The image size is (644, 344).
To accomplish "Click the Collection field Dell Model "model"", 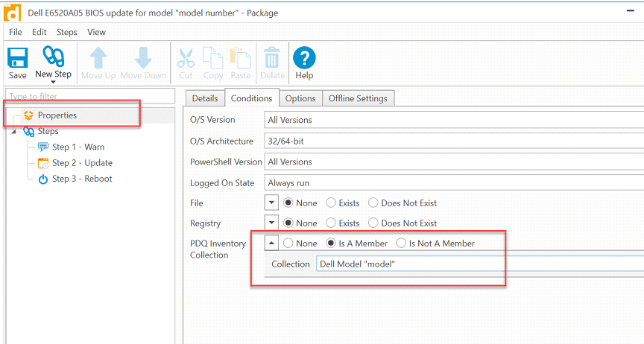I will pos(480,264).
